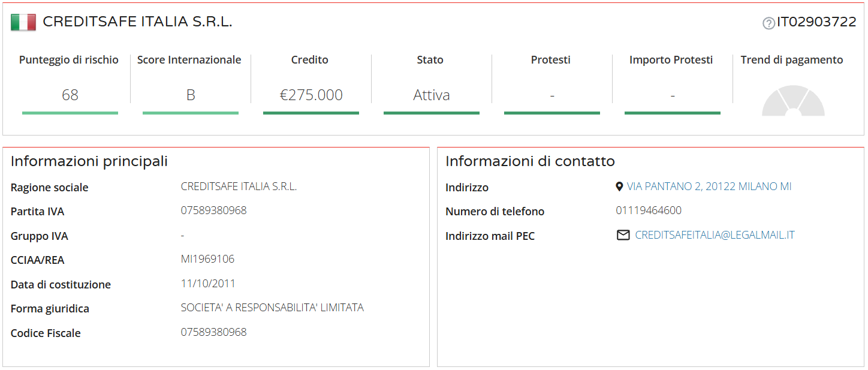Select the Score Internazionale value B

point(191,95)
